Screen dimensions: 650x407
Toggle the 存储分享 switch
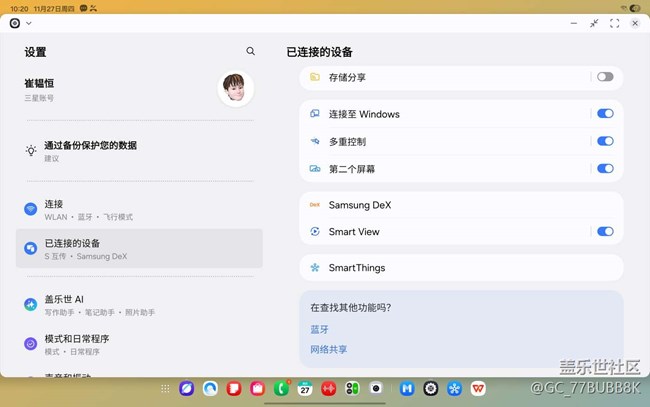point(604,77)
